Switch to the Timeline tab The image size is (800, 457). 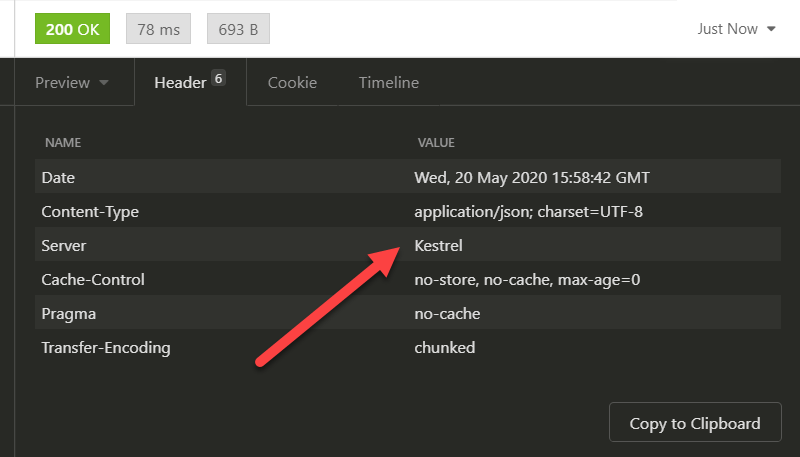(x=389, y=83)
